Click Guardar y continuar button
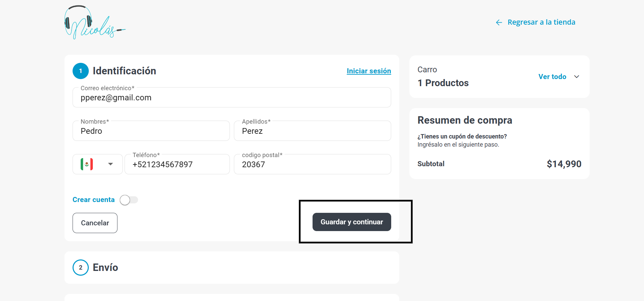This screenshot has width=644, height=301. point(352,222)
